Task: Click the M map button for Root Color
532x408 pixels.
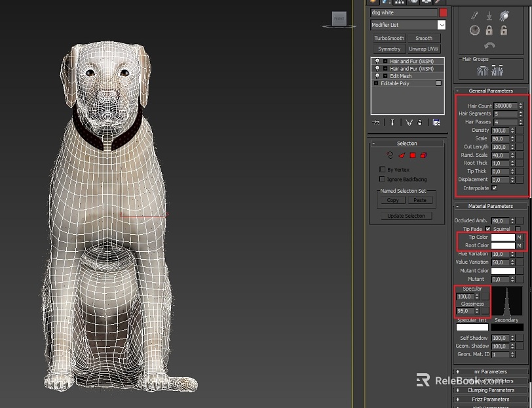Action: tap(519, 245)
